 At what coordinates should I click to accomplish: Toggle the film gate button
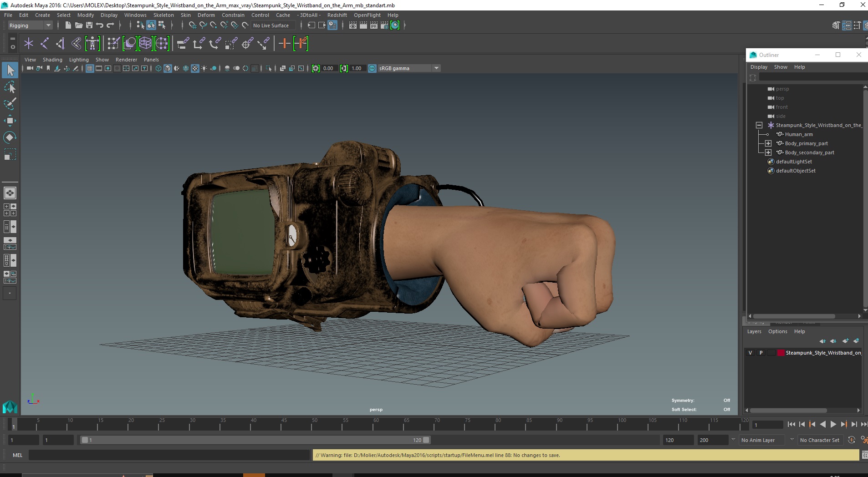[99, 68]
